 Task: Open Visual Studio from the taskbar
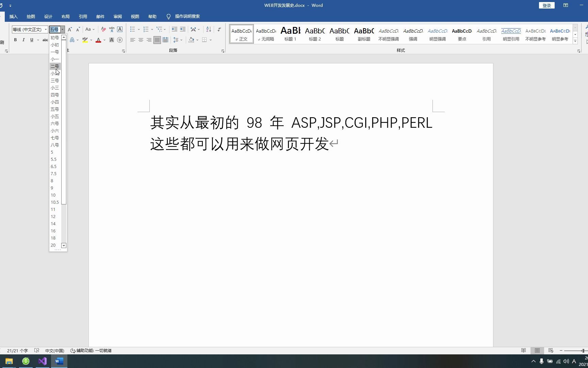[x=43, y=361]
